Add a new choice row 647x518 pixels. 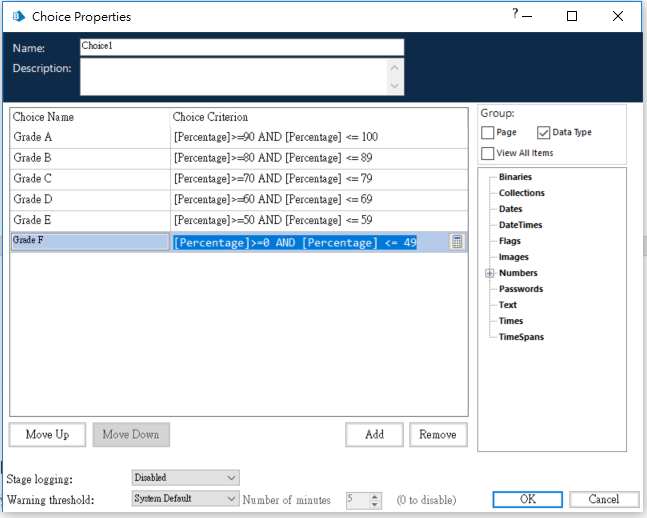tap(374, 434)
